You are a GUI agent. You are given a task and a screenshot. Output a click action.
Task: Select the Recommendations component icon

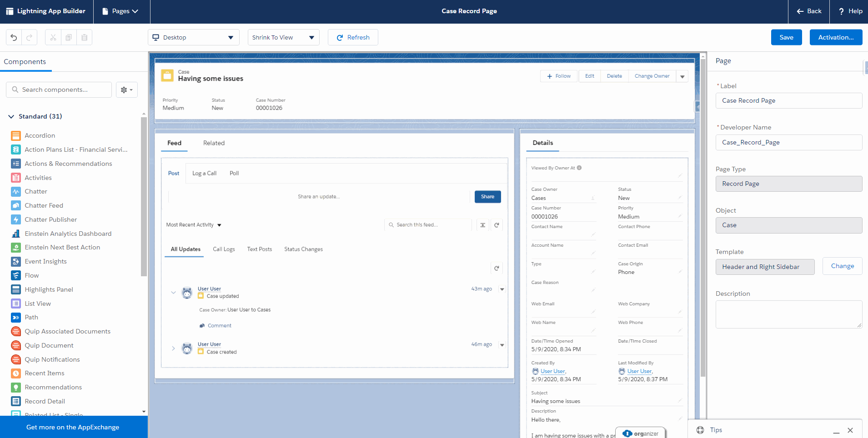point(16,387)
